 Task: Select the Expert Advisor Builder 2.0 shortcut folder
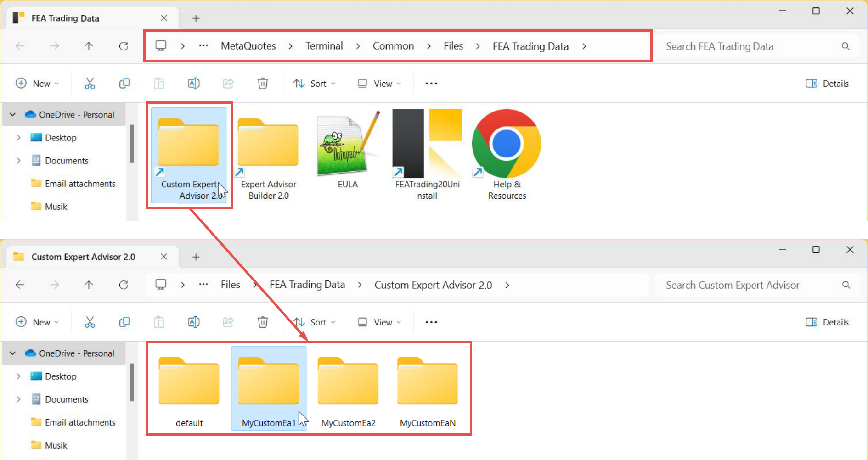click(269, 155)
